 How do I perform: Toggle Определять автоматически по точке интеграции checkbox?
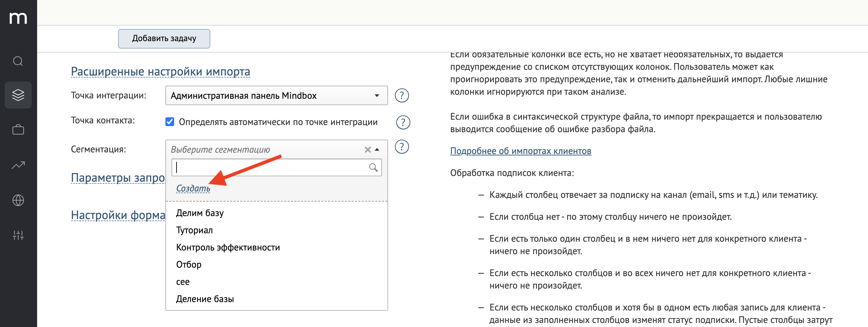(x=170, y=122)
